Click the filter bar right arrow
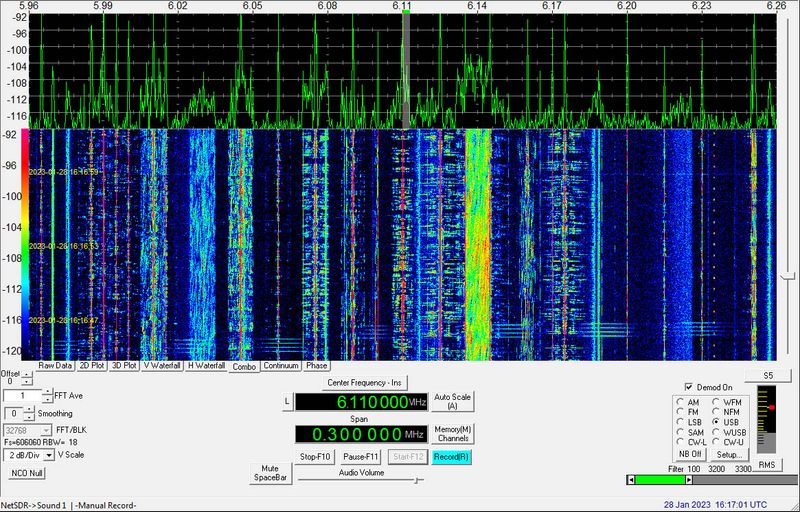This screenshot has height=512, width=800. click(x=689, y=480)
